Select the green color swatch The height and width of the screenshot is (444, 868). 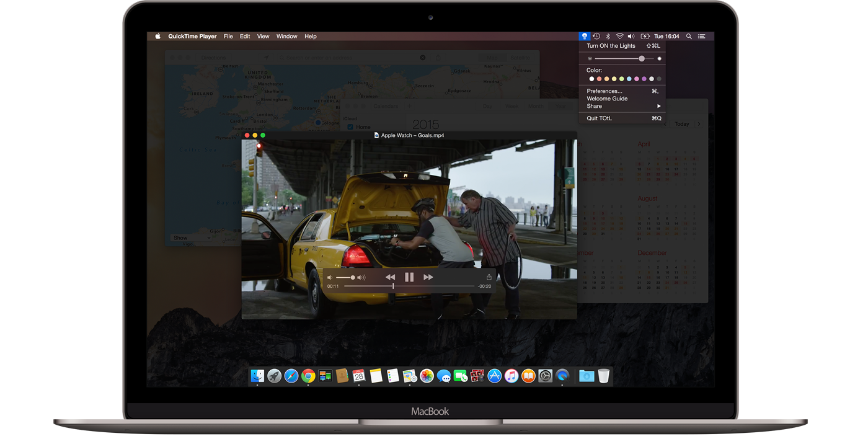click(621, 79)
